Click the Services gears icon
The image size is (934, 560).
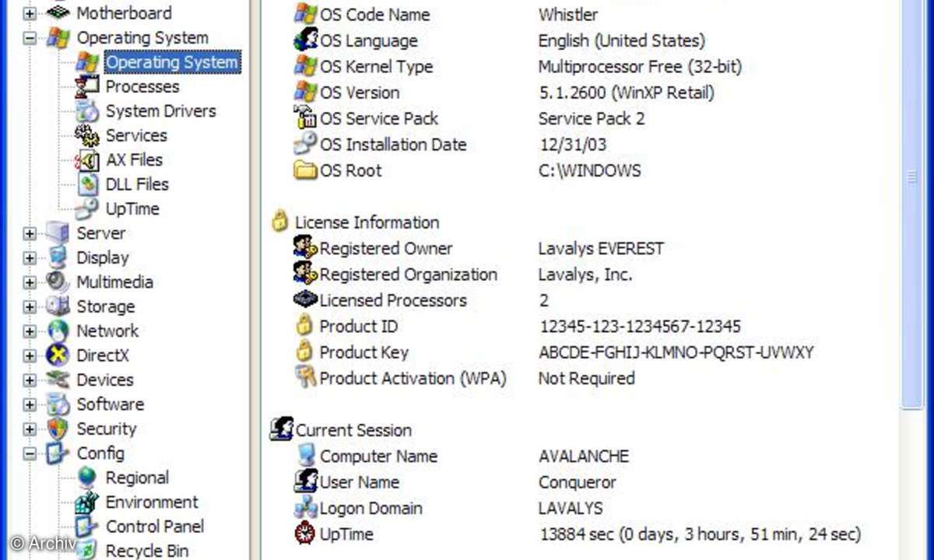point(87,135)
